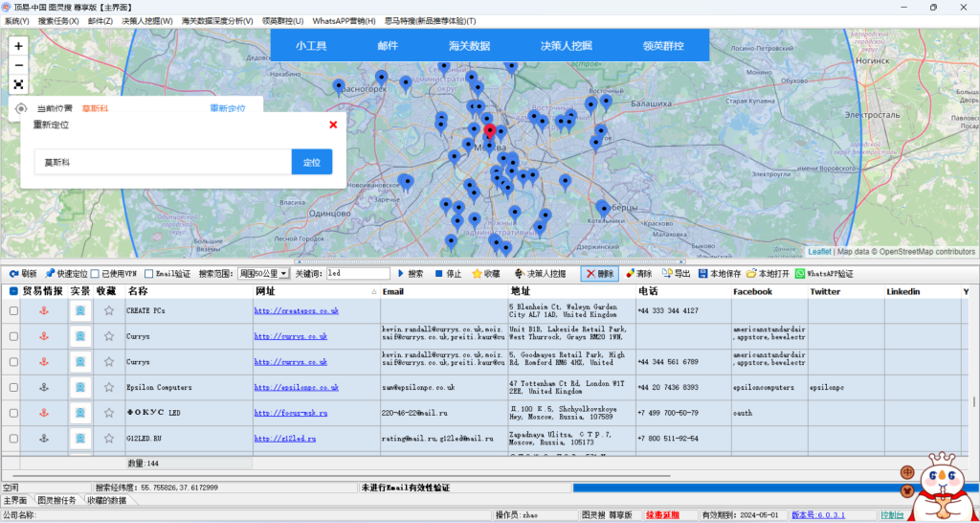Viewport: 980px width, 523px height.
Task: Tick the checkbox for first Currys row
Action: pyautogui.click(x=13, y=336)
